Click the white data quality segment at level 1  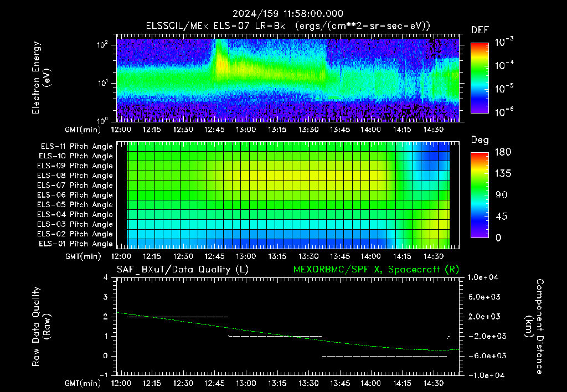coord(275,336)
